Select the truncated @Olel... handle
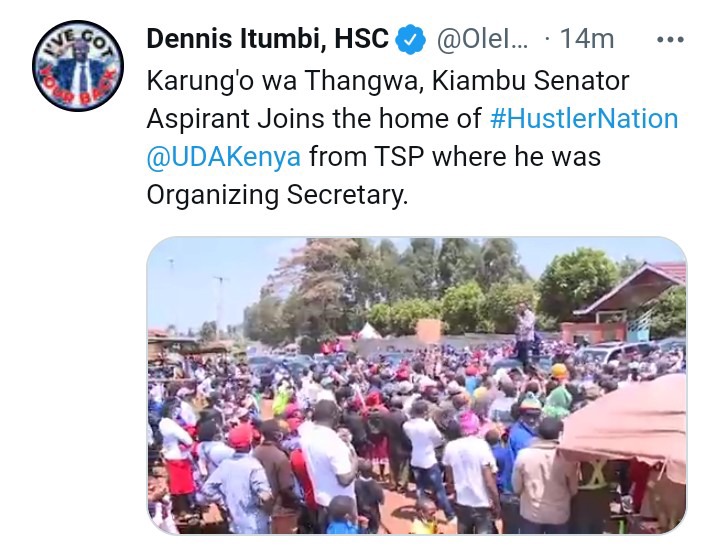Screen dimensions: 720x549 tap(482, 39)
